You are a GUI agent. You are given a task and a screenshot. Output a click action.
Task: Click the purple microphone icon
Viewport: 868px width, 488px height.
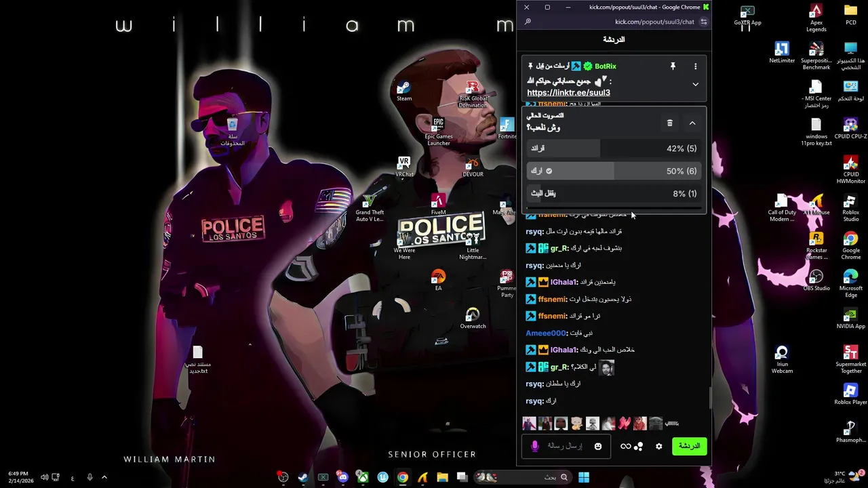[x=534, y=446]
